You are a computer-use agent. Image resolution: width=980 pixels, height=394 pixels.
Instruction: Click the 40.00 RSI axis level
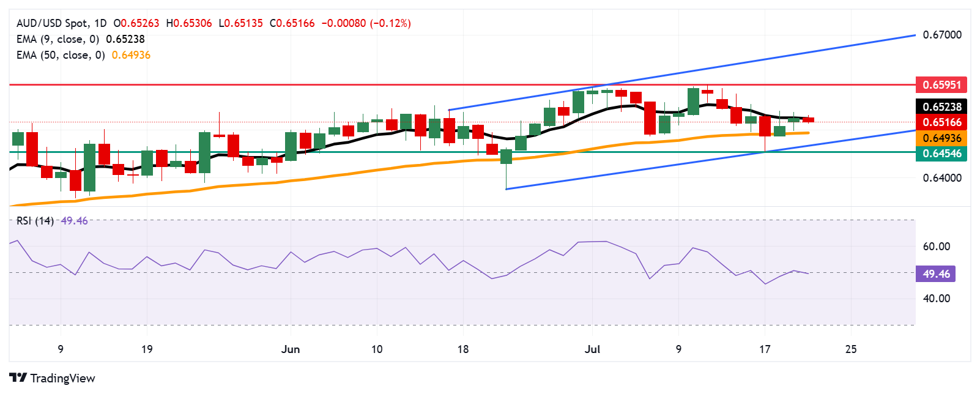[936, 299]
